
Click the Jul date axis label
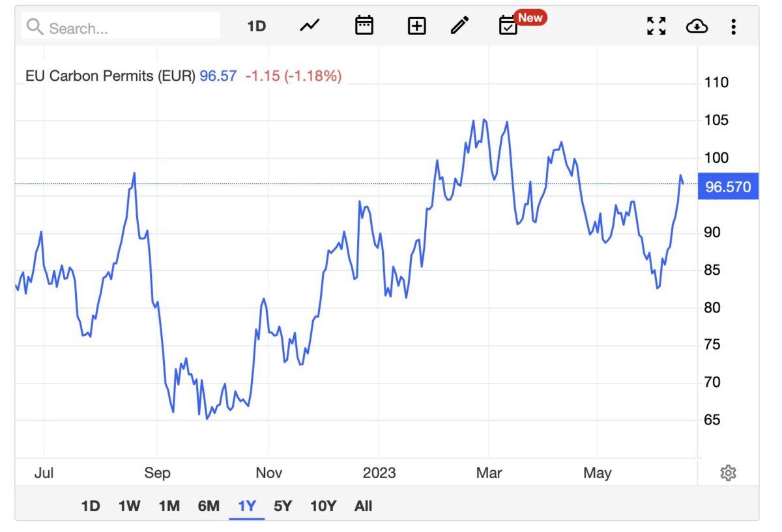(44, 473)
